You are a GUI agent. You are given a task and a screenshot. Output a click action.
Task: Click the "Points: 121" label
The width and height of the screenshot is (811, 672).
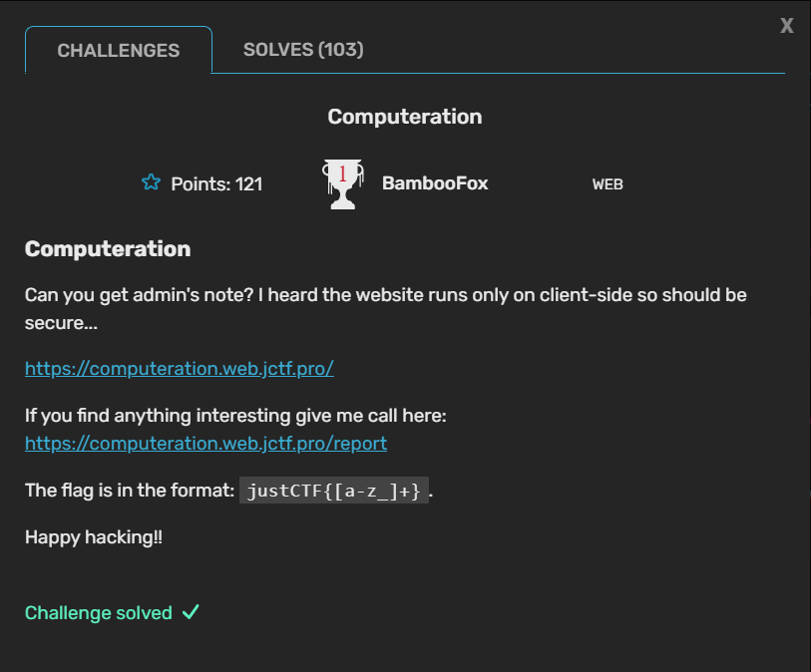[x=216, y=183]
